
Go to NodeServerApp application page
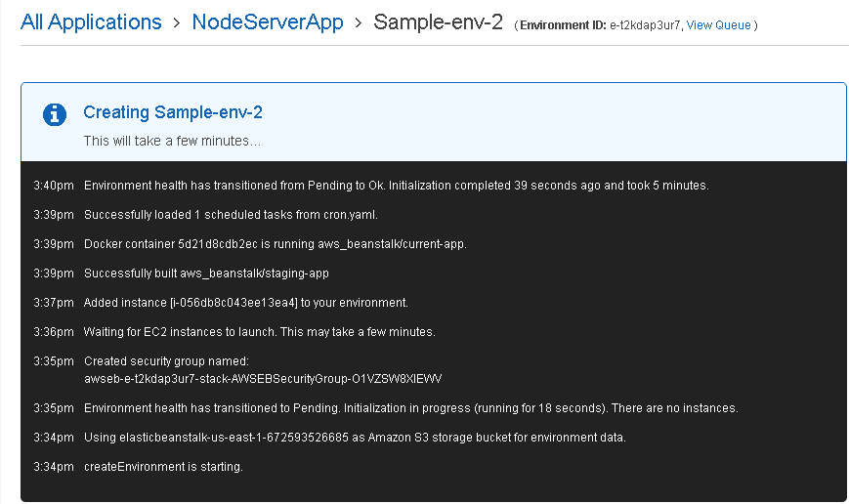pos(268,22)
